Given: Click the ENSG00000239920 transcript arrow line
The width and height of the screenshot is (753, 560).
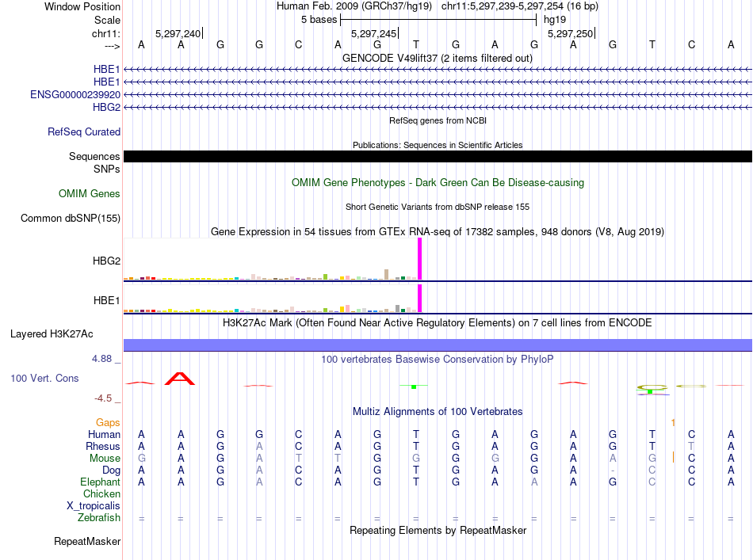Looking at the screenshot, I should click(x=438, y=94).
